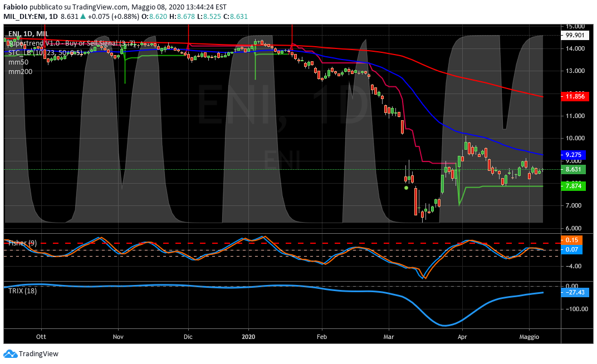597x364 pixels.
Task: Click the orange 0.15 Fisher value label
Action: tap(572, 240)
